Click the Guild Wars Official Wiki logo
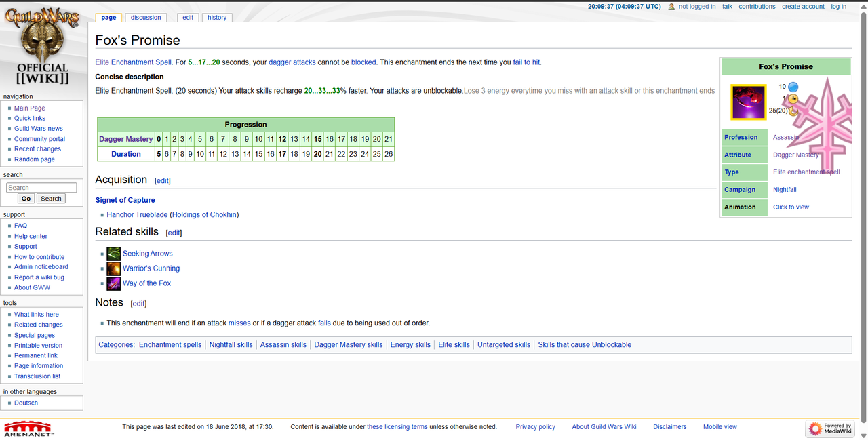The image size is (868, 440). 42,46
